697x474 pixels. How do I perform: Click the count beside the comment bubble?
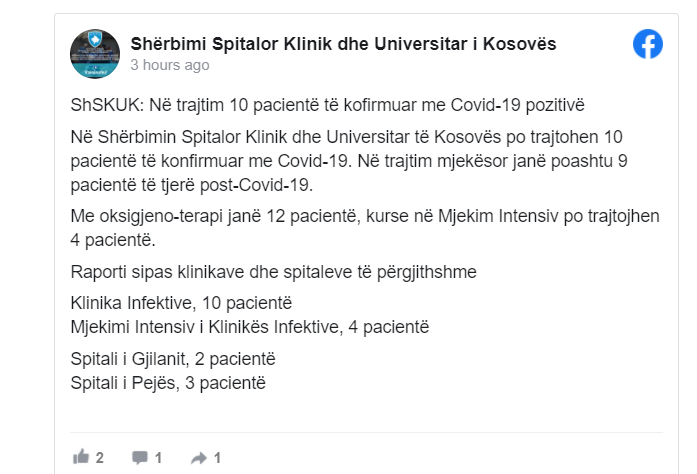coord(158,458)
